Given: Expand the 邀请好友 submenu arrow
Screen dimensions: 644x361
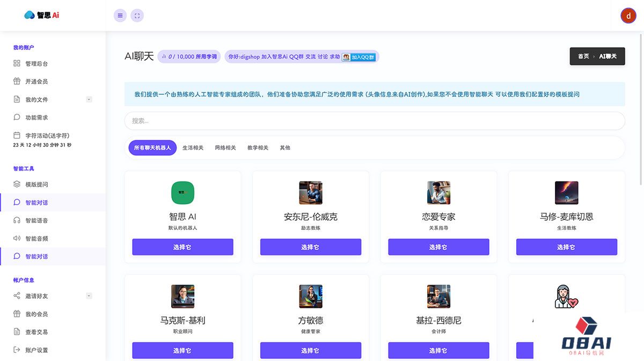Looking at the screenshot, I should click(x=89, y=296).
